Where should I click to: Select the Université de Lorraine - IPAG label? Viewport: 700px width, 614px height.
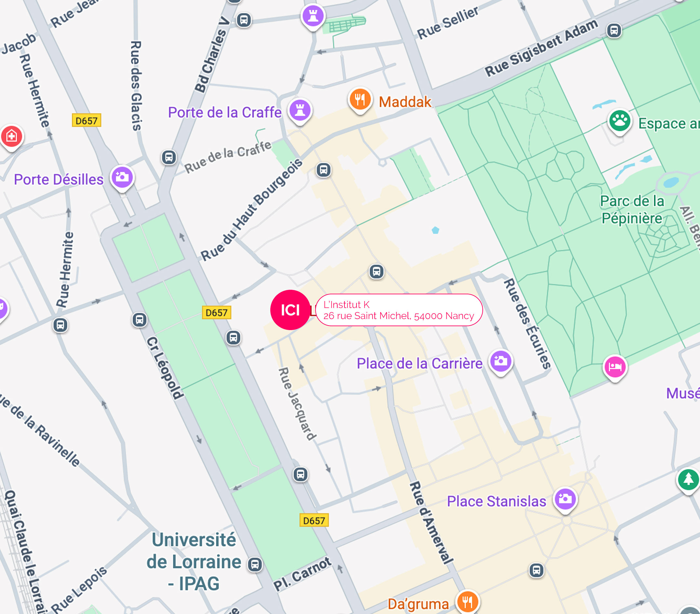coord(194,562)
